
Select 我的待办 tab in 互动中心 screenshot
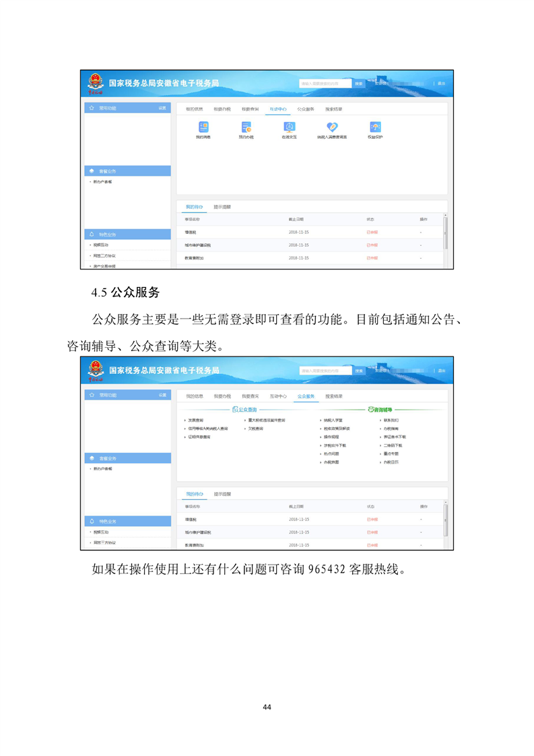click(x=194, y=207)
